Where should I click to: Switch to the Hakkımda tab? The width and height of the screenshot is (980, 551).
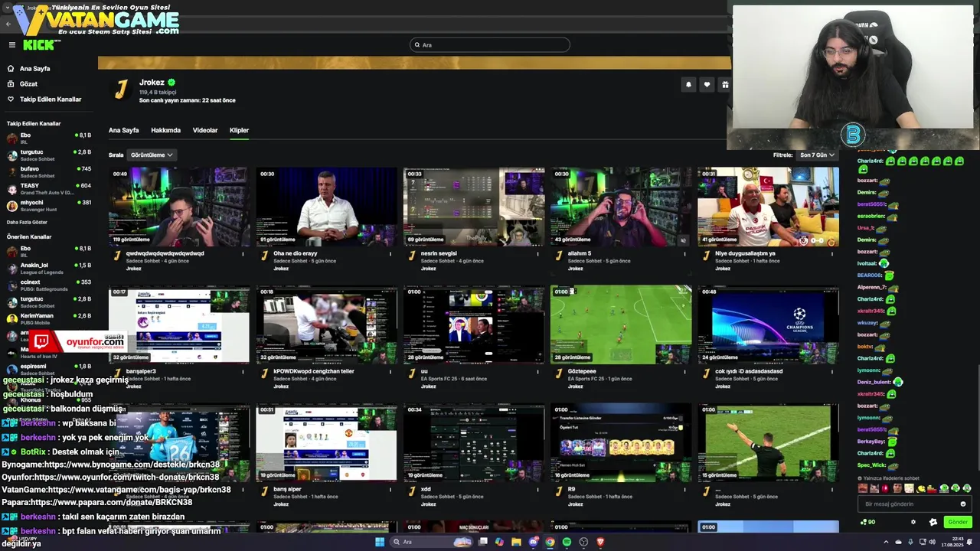(x=165, y=130)
